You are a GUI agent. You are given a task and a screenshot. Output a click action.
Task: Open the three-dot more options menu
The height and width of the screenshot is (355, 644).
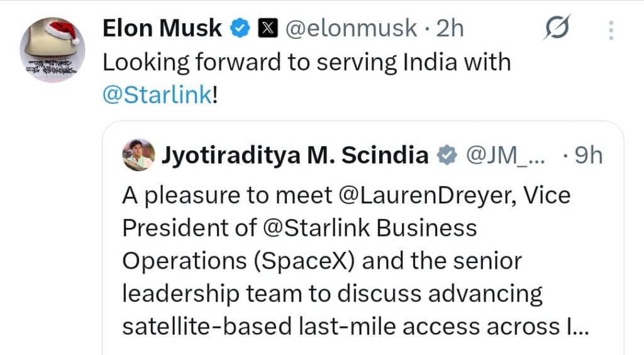click(611, 30)
